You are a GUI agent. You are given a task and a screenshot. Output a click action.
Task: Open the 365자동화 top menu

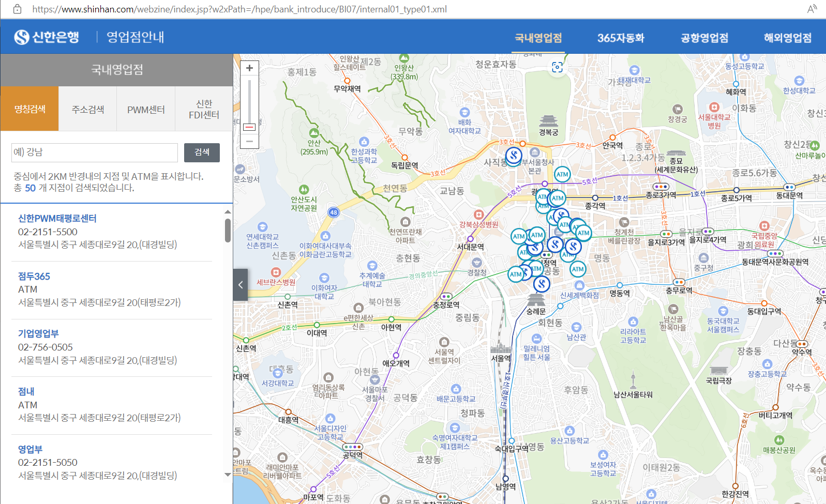click(621, 38)
